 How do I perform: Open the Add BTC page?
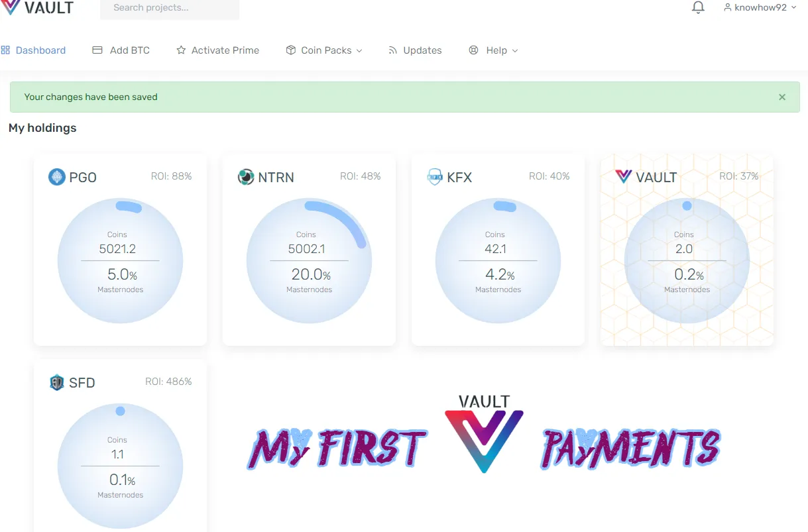pos(121,50)
